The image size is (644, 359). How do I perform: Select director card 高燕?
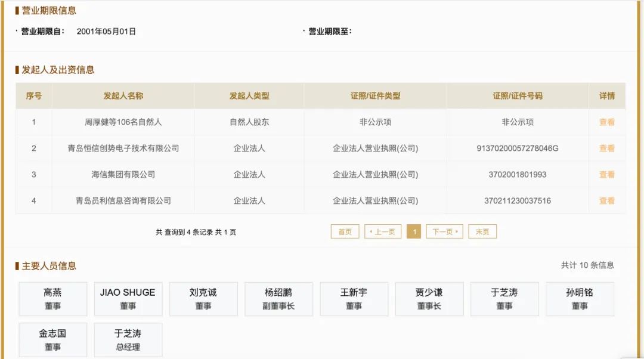[52, 298]
